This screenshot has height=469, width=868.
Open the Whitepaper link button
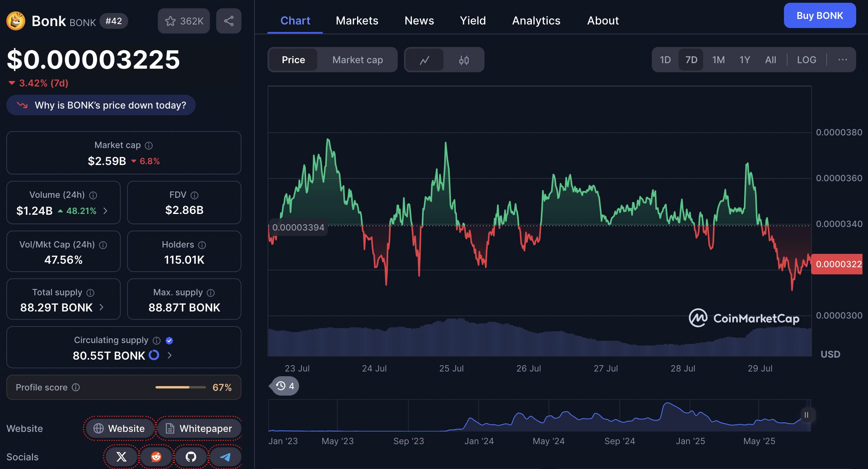(199, 428)
